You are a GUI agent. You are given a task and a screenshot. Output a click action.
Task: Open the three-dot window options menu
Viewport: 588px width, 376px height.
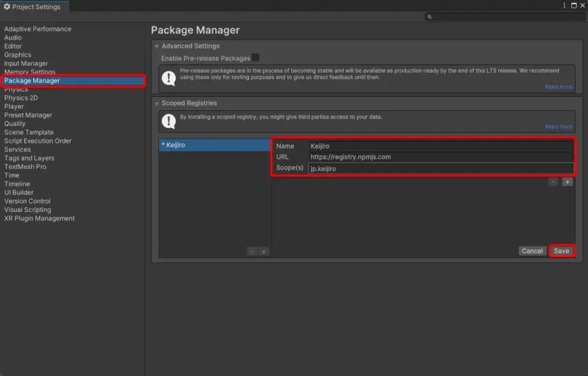(564, 6)
